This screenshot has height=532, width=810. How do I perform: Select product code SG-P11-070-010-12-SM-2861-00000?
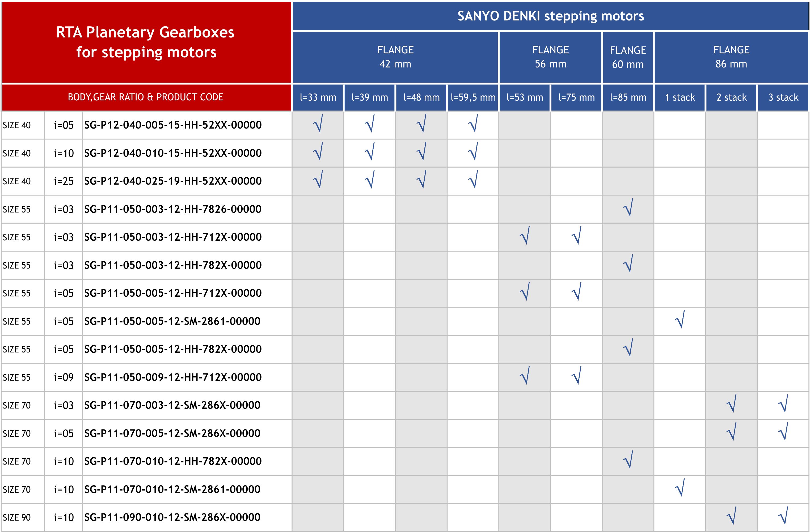click(172, 490)
